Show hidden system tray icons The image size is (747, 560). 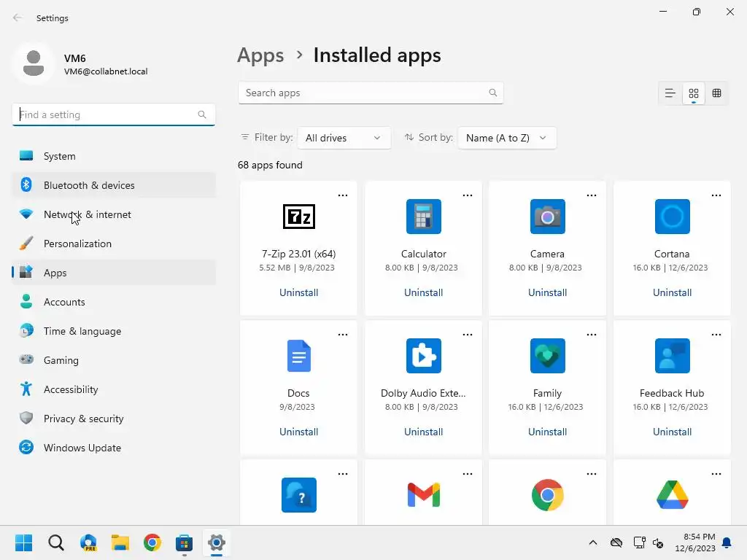coord(592,542)
